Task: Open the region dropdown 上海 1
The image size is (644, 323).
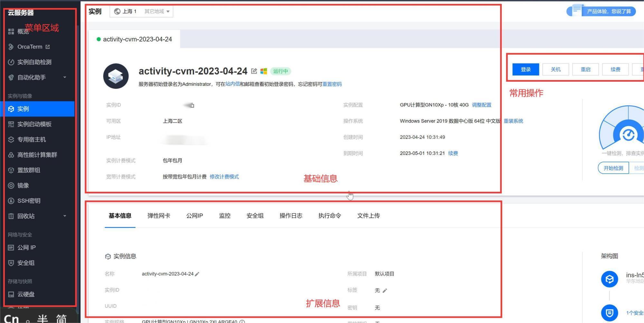Action: pyautogui.click(x=141, y=11)
